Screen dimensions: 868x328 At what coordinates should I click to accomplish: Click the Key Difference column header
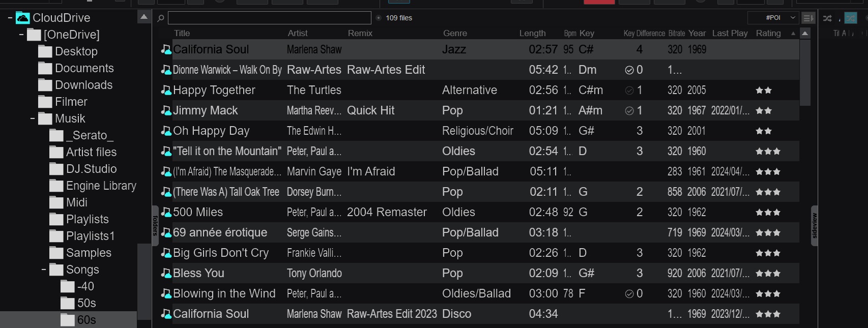644,33
